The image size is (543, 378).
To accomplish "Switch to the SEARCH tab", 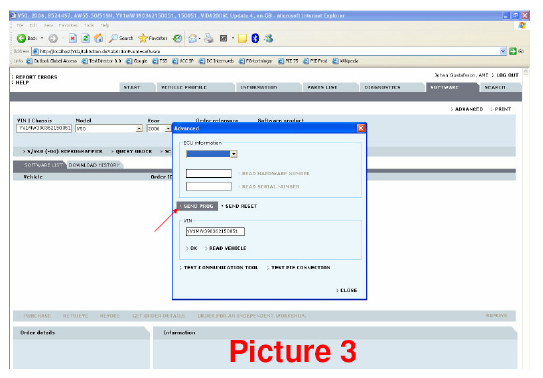I will pyautogui.click(x=495, y=87).
